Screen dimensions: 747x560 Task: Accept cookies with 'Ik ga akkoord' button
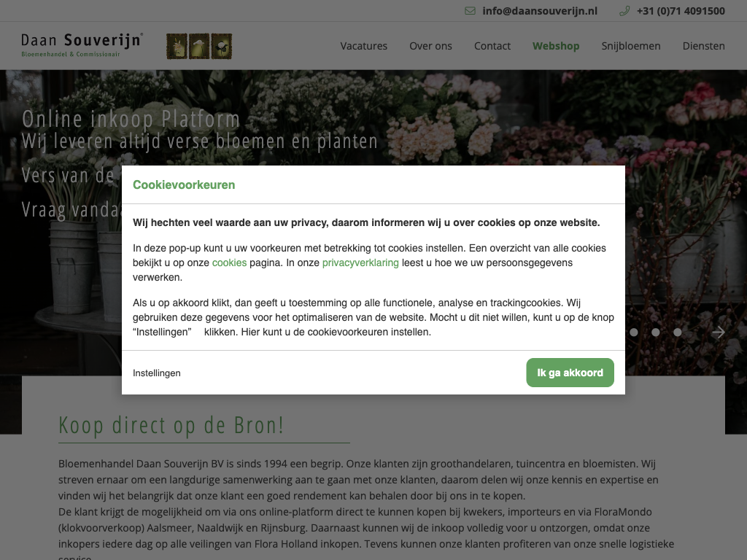pyautogui.click(x=570, y=373)
